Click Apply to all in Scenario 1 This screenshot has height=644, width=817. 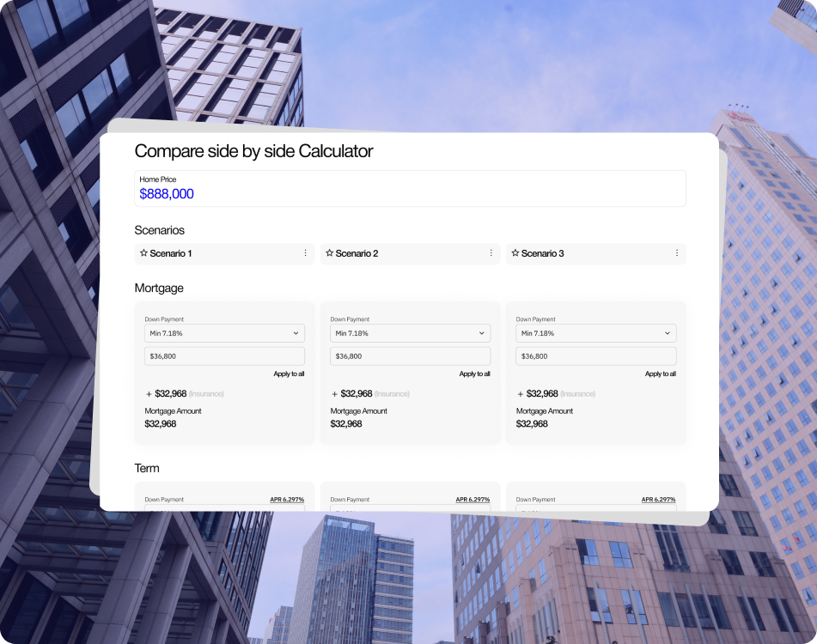[289, 374]
